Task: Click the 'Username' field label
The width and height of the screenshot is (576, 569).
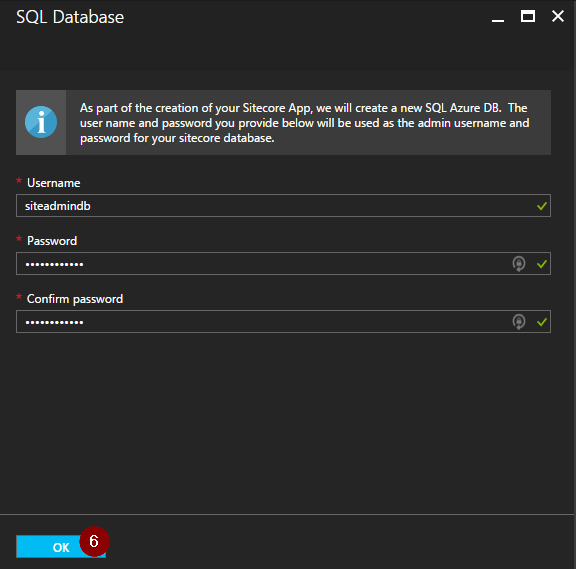Action: (x=54, y=183)
